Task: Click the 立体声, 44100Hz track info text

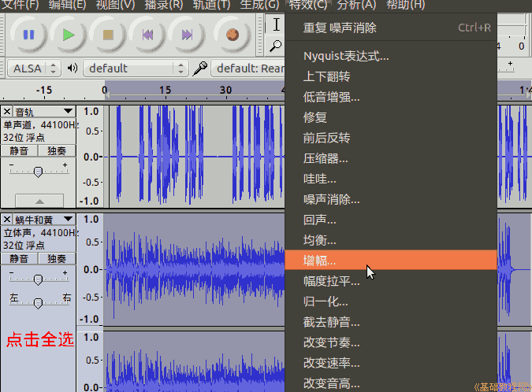Action: (39, 233)
